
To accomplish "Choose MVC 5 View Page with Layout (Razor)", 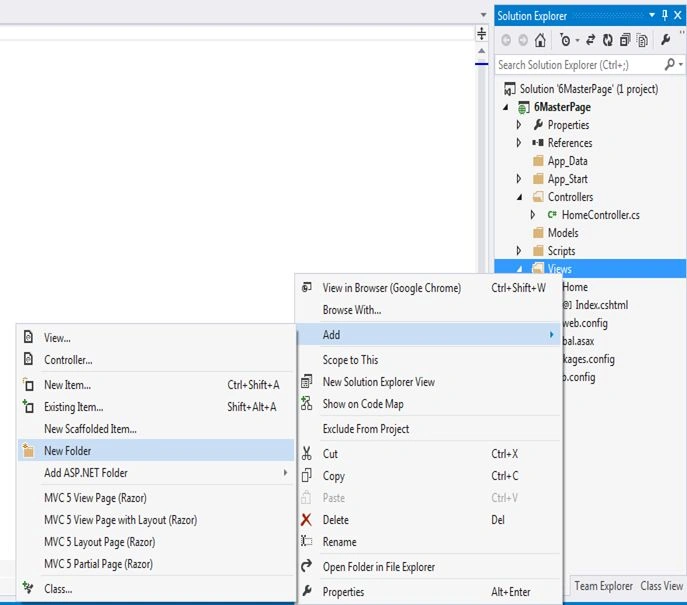I will pyautogui.click(x=156, y=520).
